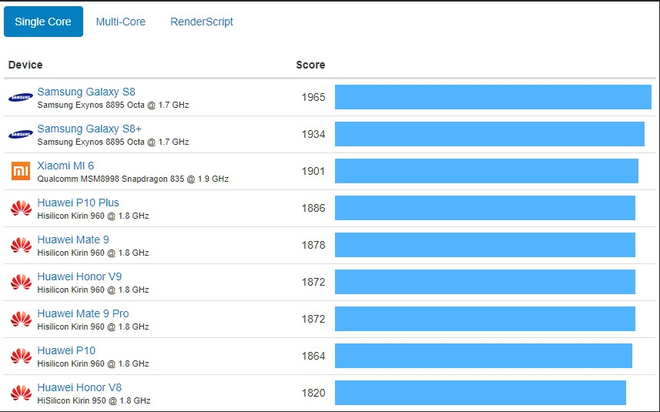Image resolution: width=660 pixels, height=412 pixels.
Task: Click the Xiaomi MI 6 score bar
Action: (x=486, y=171)
